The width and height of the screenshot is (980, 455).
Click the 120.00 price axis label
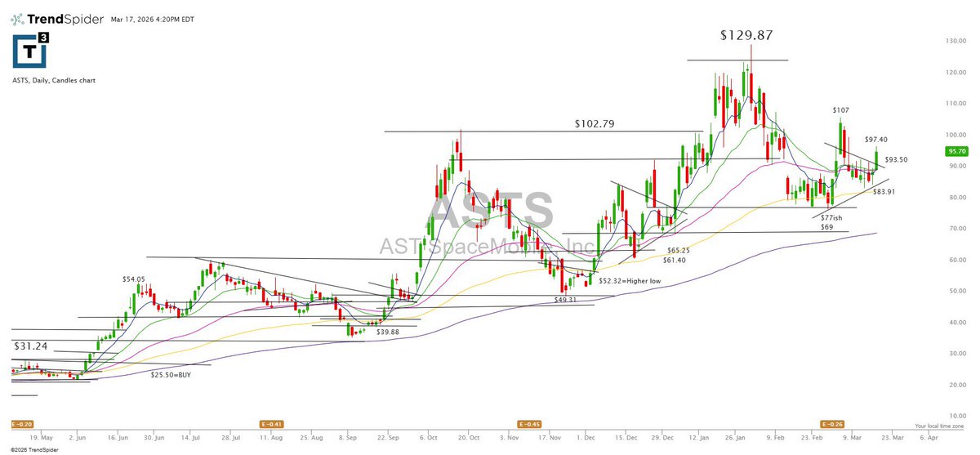(956, 73)
